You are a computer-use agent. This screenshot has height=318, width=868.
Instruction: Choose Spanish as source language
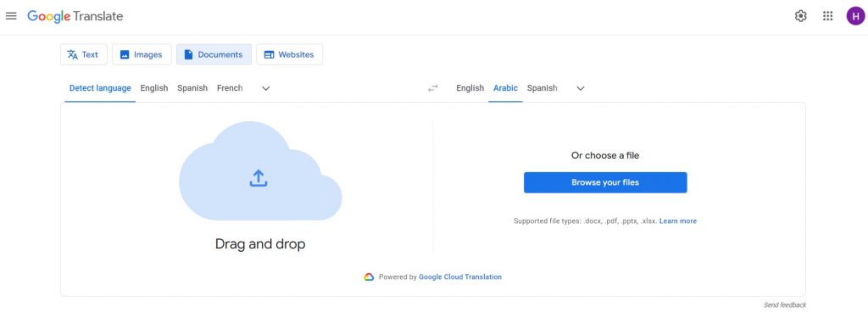192,88
